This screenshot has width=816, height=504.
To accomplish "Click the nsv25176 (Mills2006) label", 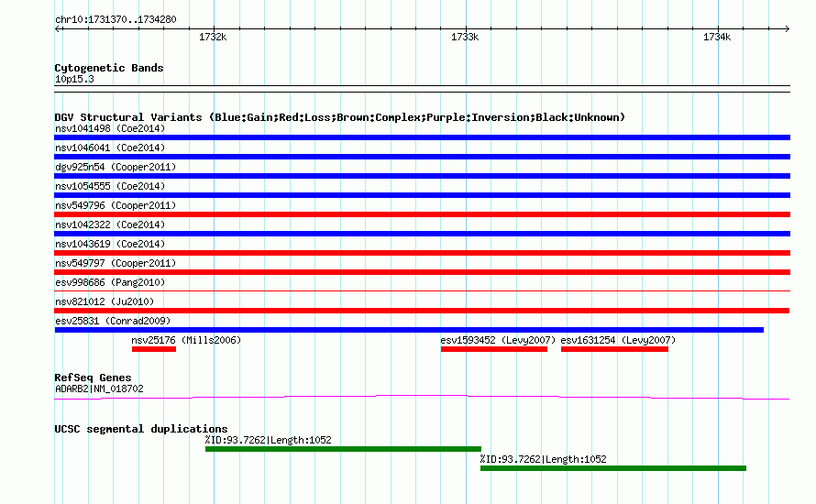I will pos(186,340).
